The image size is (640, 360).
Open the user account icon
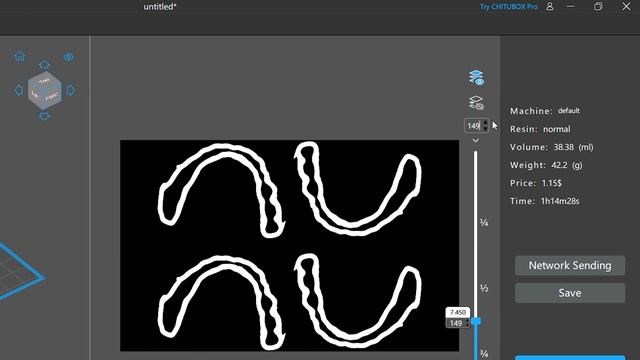pyautogui.click(x=550, y=7)
